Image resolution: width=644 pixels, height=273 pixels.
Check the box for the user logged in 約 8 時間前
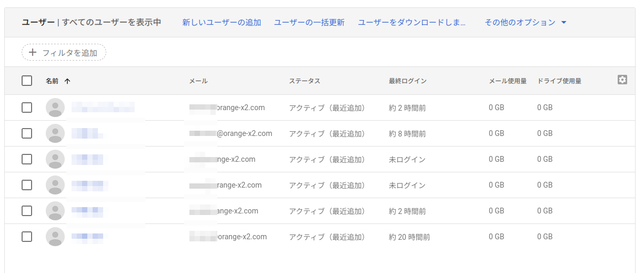pyautogui.click(x=27, y=133)
